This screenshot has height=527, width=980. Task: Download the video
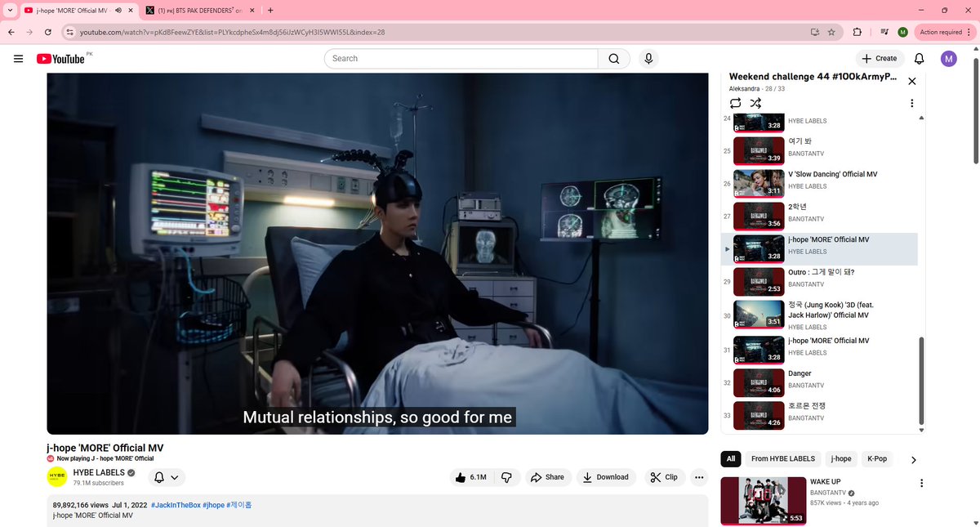coord(605,477)
